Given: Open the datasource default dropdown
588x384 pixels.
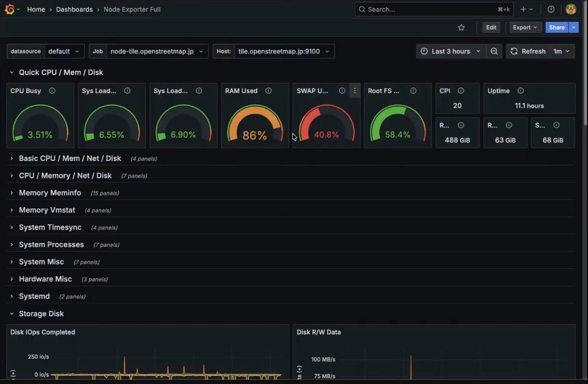Looking at the screenshot, I should pos(64,51).
